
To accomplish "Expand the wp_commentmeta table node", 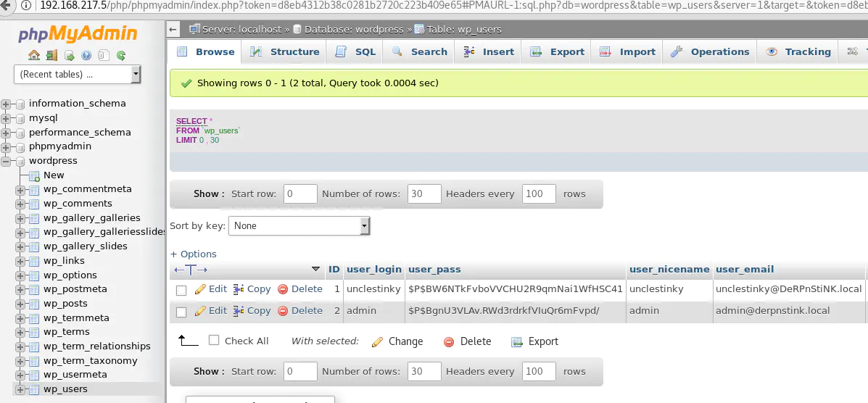I will [x=20, y=189].
